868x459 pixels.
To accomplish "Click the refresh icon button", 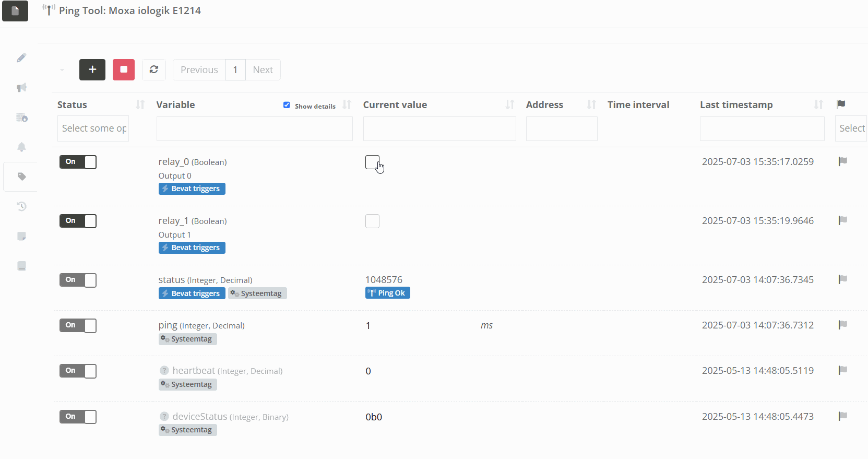I will tap(154, 69).
